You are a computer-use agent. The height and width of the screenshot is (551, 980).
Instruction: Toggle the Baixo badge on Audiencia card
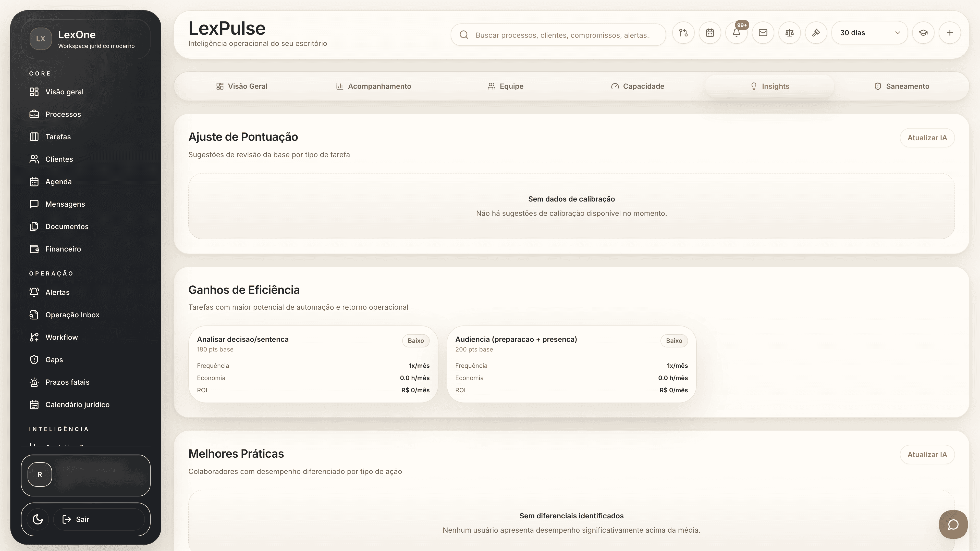[x=674, y=341]
